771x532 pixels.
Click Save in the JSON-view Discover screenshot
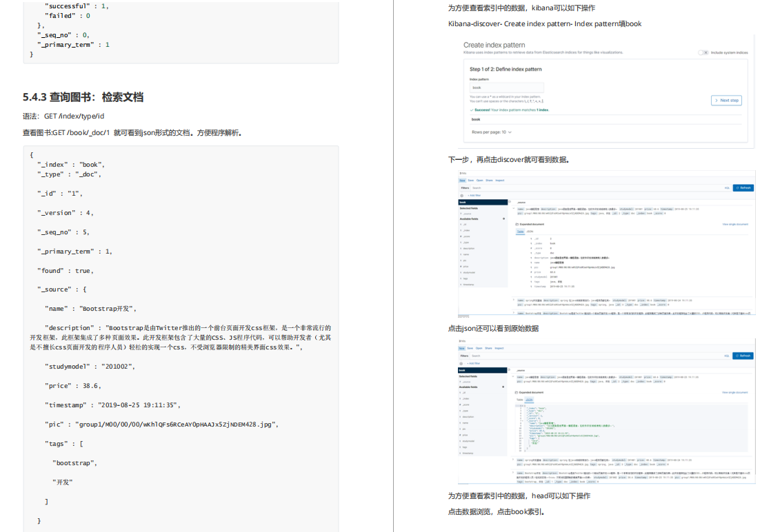pos(470,348)
